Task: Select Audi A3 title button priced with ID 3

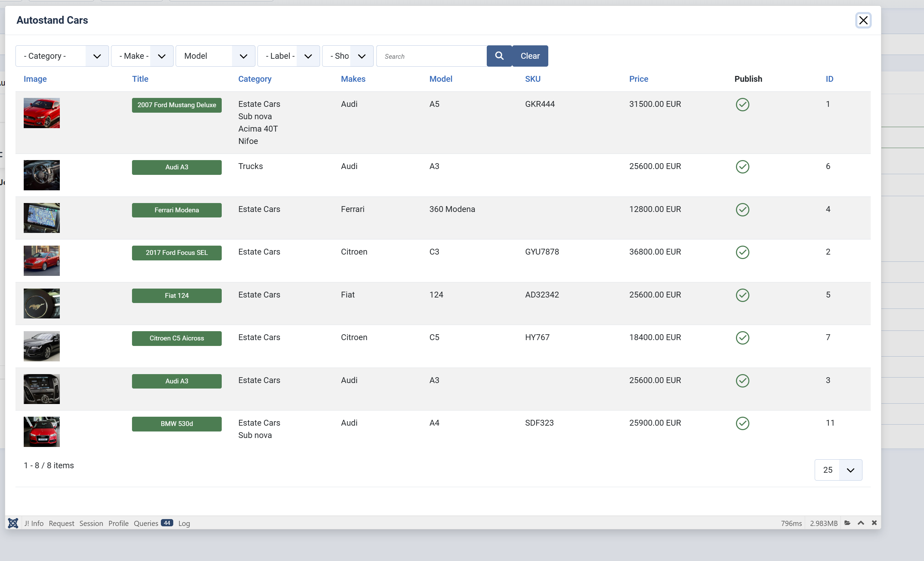Action: coord(177,381)
